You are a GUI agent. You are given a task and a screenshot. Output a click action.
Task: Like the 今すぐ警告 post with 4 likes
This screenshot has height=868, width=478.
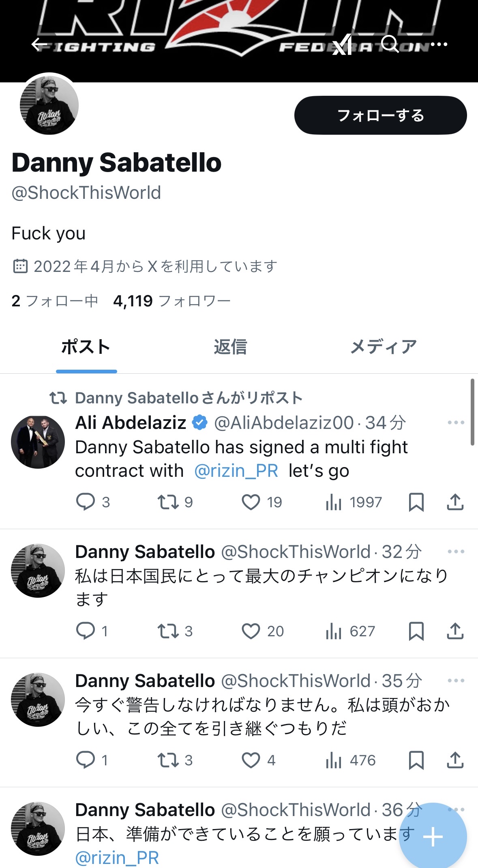(x=251, y=760)
